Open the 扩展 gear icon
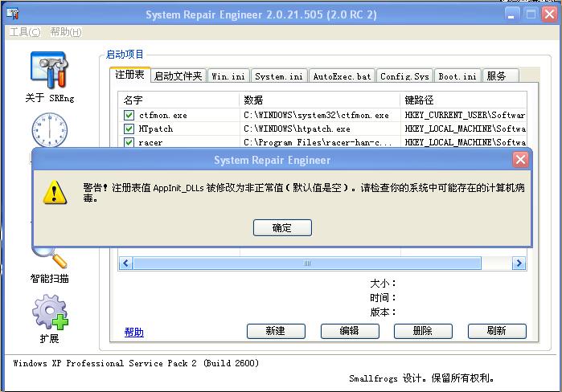Image resolution: width=562 pixels, height=392 pixels. [x=50, y=312]
